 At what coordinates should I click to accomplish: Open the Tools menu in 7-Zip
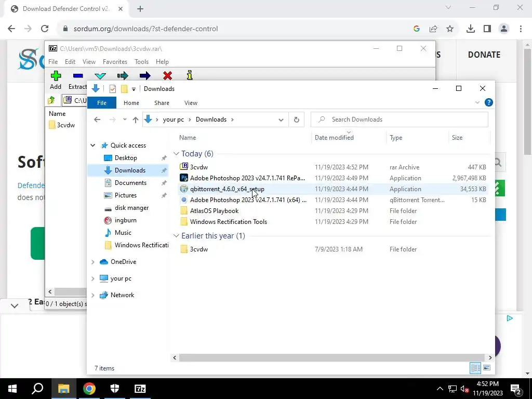tap(141, 62)
